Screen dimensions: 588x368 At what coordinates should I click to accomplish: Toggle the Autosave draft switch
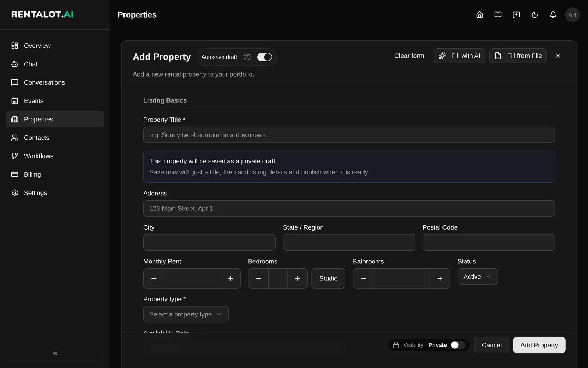pyautogui.click(x=265, y=57)
